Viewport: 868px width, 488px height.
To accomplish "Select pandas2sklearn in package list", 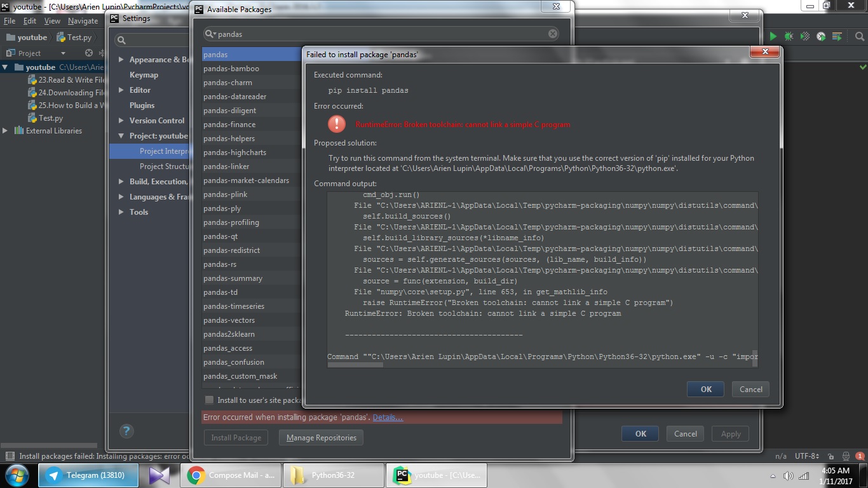I will click(x=252, y=334).
